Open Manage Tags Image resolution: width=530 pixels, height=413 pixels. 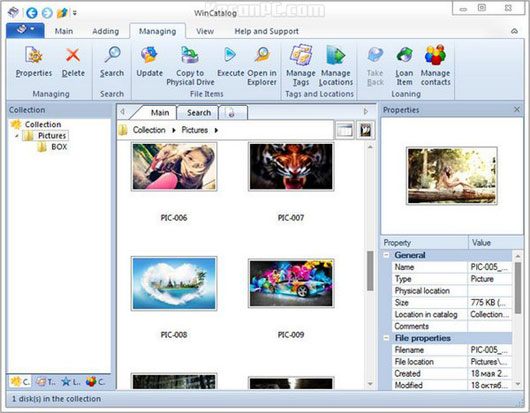pyautogui.click(x=301, y=66)
